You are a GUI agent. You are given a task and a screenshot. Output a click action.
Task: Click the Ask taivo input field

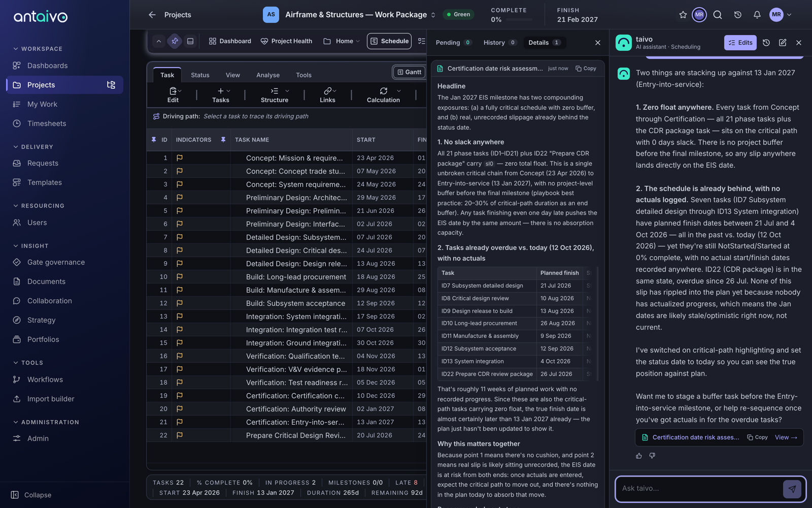pos(700,489)
